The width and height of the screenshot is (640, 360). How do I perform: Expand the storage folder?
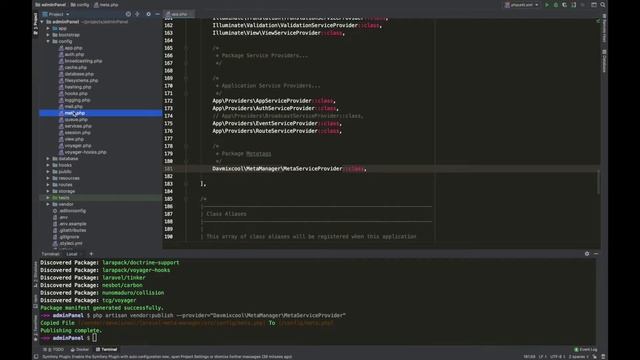(48, 191)
